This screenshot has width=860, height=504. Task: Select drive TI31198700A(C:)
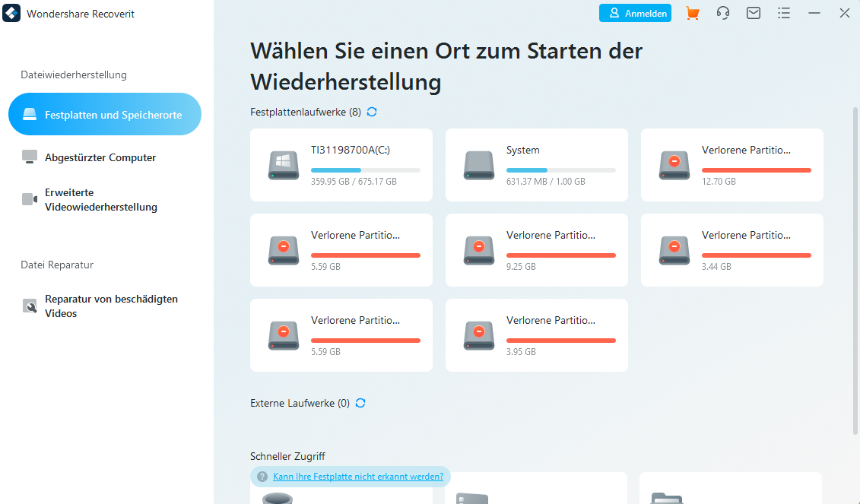[x=341, y=165]
